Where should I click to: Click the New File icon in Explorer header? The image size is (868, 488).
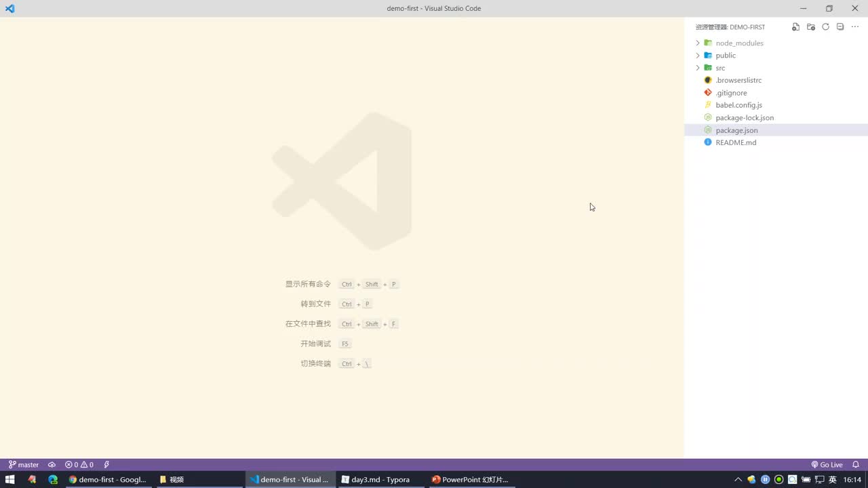coord(796,27)
